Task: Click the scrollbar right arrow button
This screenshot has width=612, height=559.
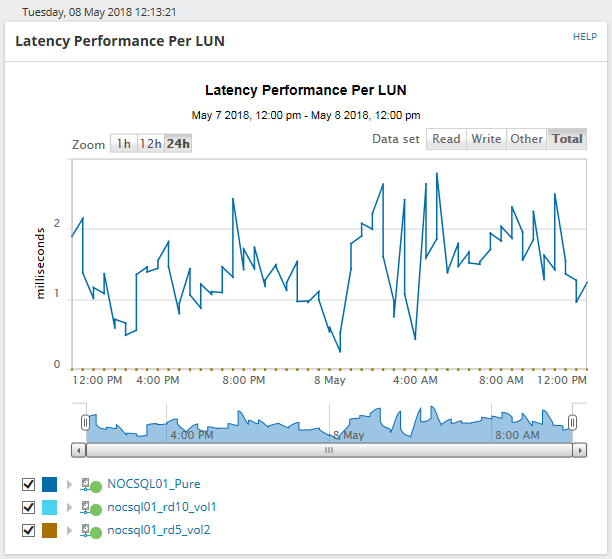Action: [x=580, y=450]
